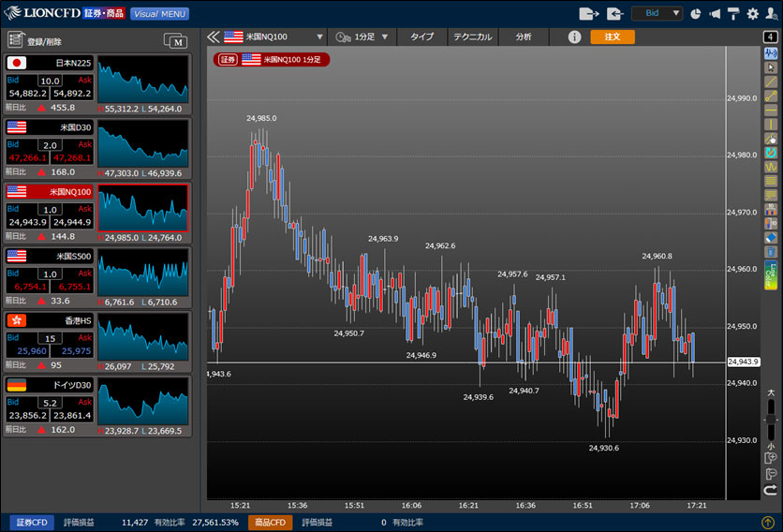This screenshot has height=532, width=783.
Task: Open the pie chart icon in header
Action: coord(696,14)
